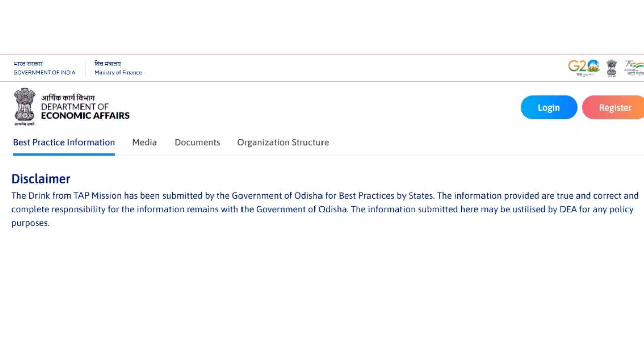Open the Documents tab

click(x=197, y=142)
